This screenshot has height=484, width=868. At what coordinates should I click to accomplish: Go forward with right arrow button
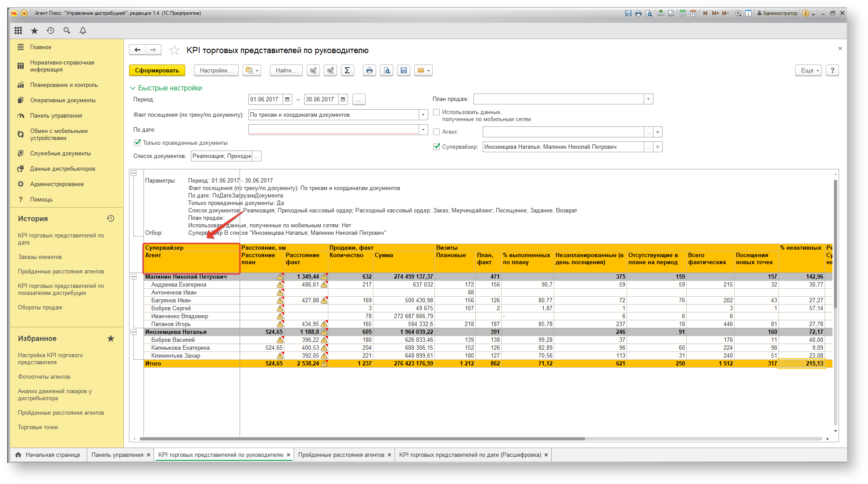[153, 50]
